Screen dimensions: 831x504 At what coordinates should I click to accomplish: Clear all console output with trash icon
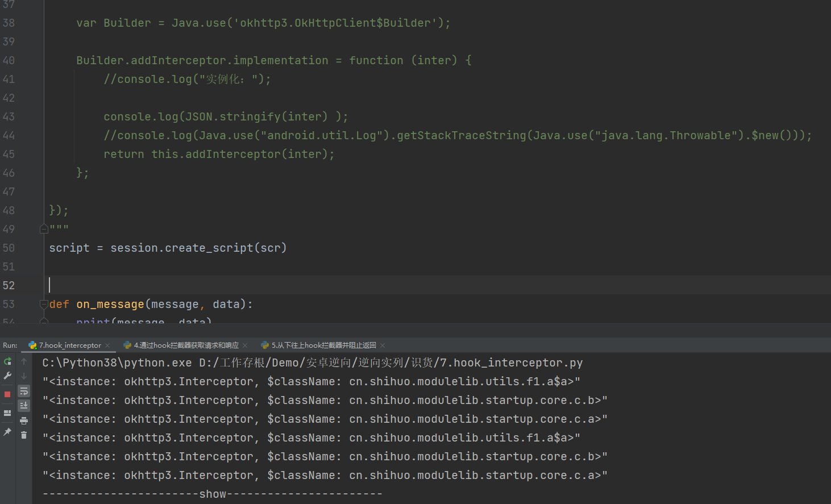[x=24, y=435]
